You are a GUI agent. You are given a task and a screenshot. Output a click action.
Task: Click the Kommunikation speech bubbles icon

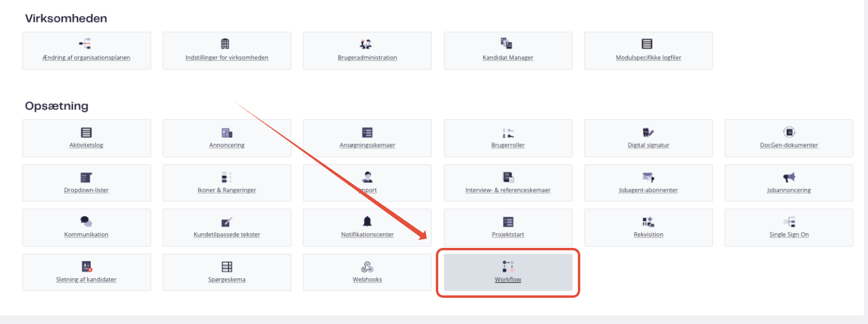(86, 222)
